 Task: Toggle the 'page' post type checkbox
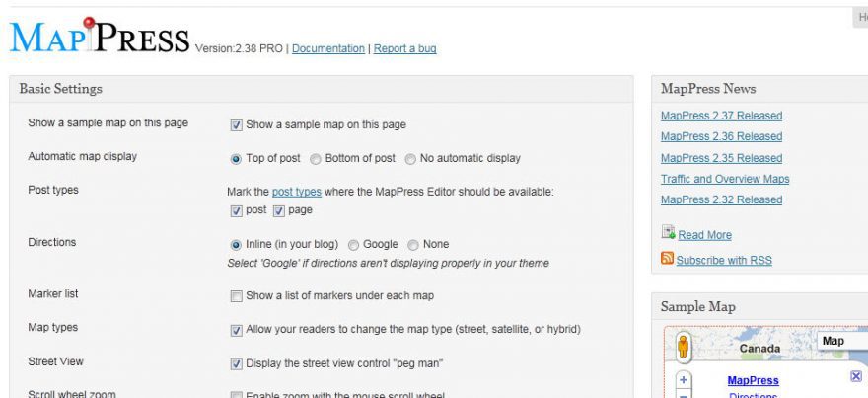279,211
